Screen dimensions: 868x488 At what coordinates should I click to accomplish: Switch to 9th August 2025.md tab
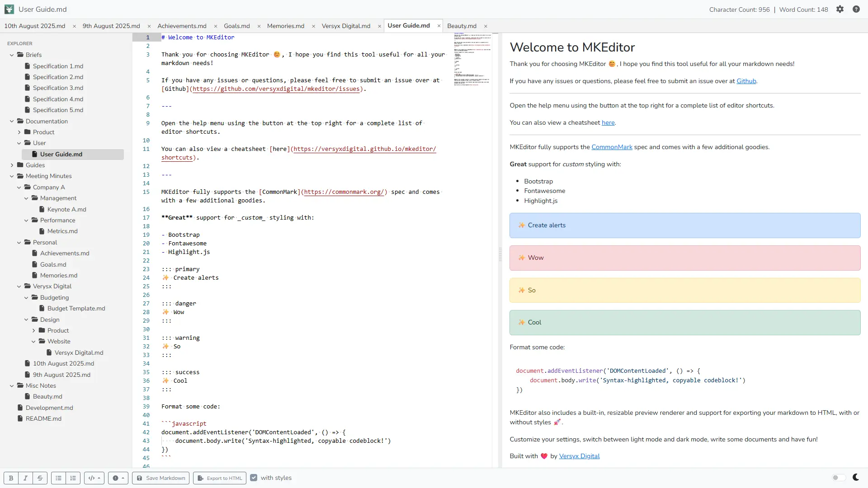[111, 26]
